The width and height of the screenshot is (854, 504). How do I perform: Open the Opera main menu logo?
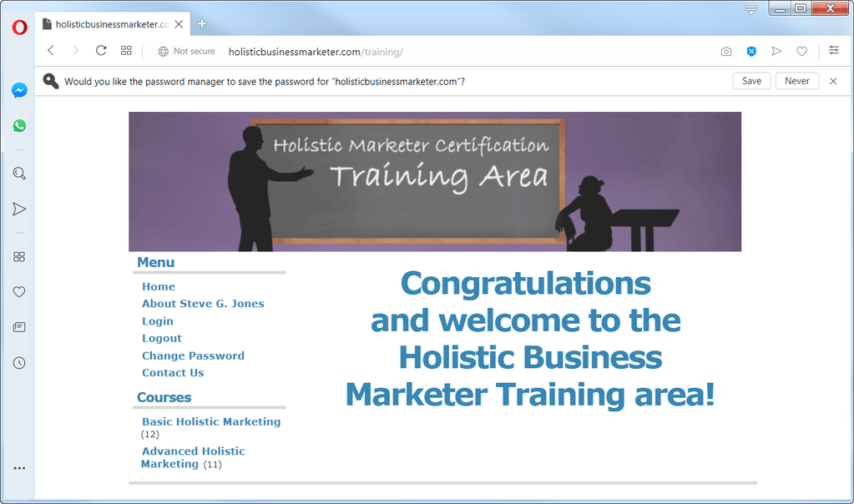19,28
